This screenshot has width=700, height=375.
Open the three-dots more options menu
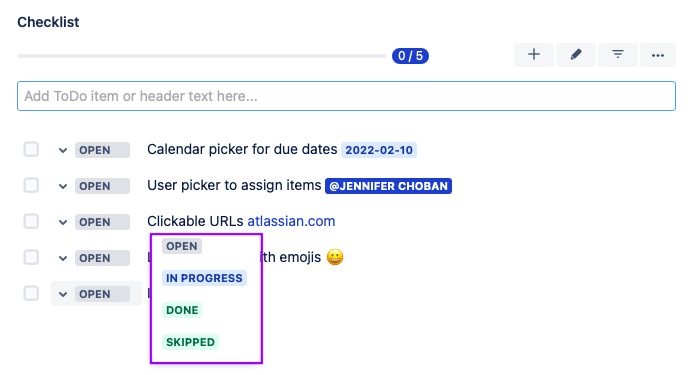pos(658,55)
